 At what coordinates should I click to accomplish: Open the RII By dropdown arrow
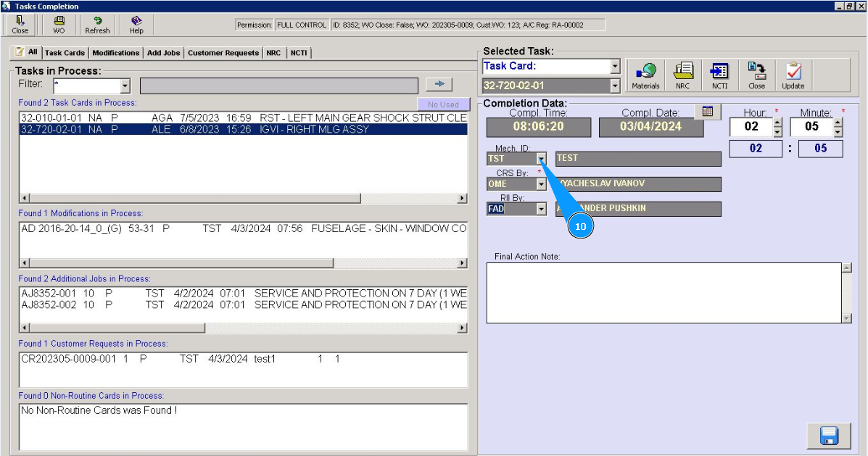542,209
